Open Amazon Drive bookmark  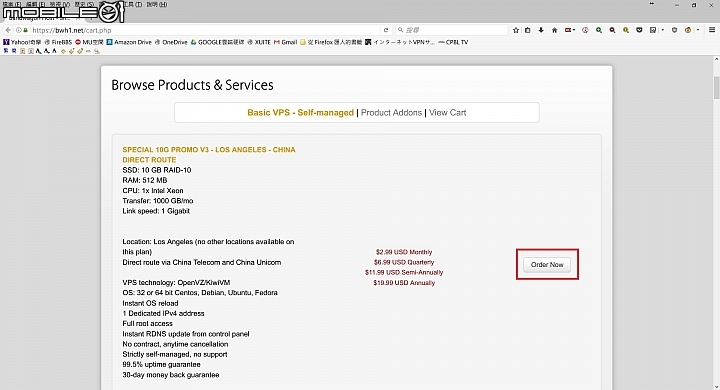click(129, 42)
